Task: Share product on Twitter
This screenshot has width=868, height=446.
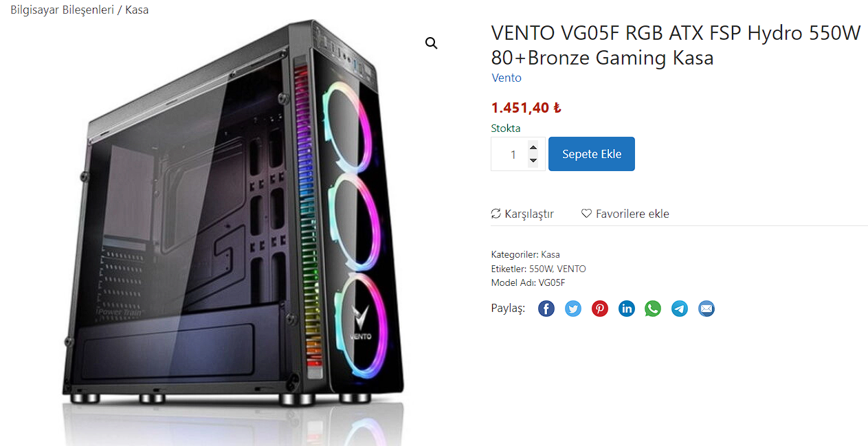Action: (x=573, y=309)
